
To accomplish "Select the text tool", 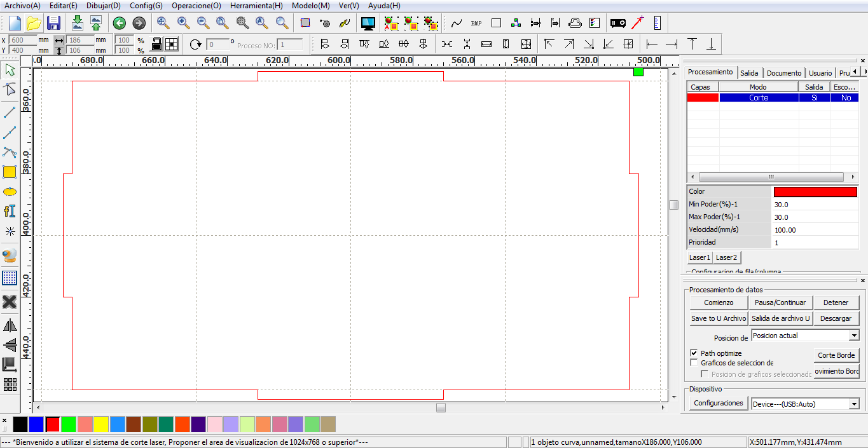I will coord(10,211).
